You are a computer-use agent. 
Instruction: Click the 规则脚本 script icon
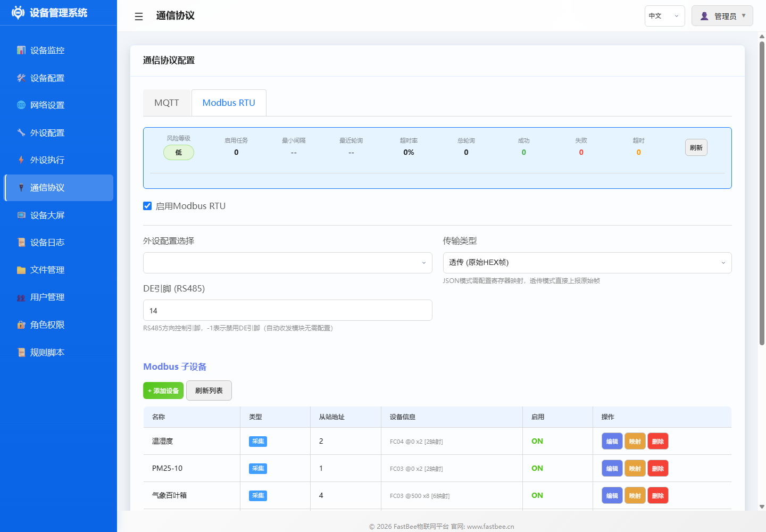21,352
